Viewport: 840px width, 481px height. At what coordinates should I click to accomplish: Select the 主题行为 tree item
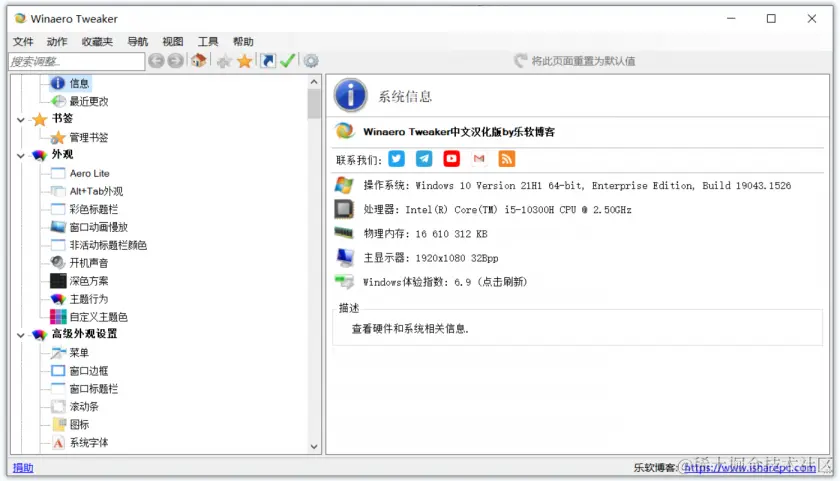89,299
